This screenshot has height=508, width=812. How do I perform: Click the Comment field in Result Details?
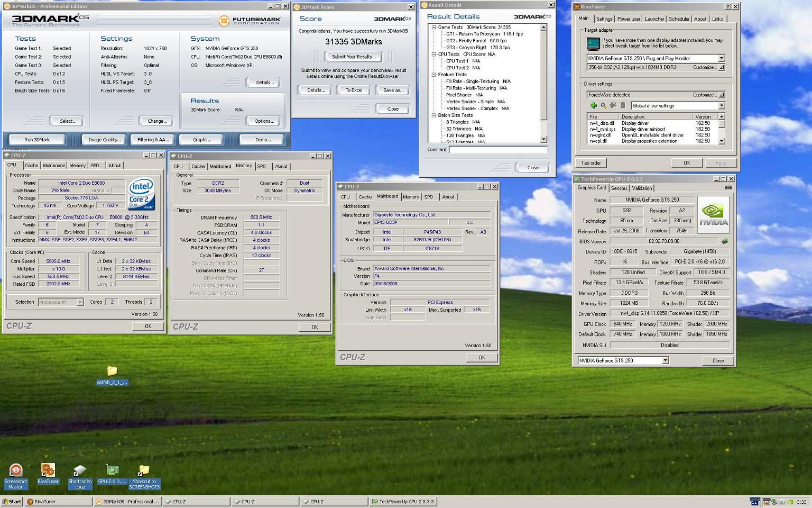click(x=498, y=150)
